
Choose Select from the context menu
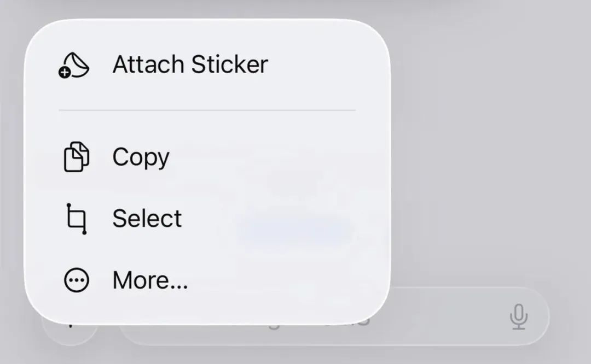click(207, 218)
